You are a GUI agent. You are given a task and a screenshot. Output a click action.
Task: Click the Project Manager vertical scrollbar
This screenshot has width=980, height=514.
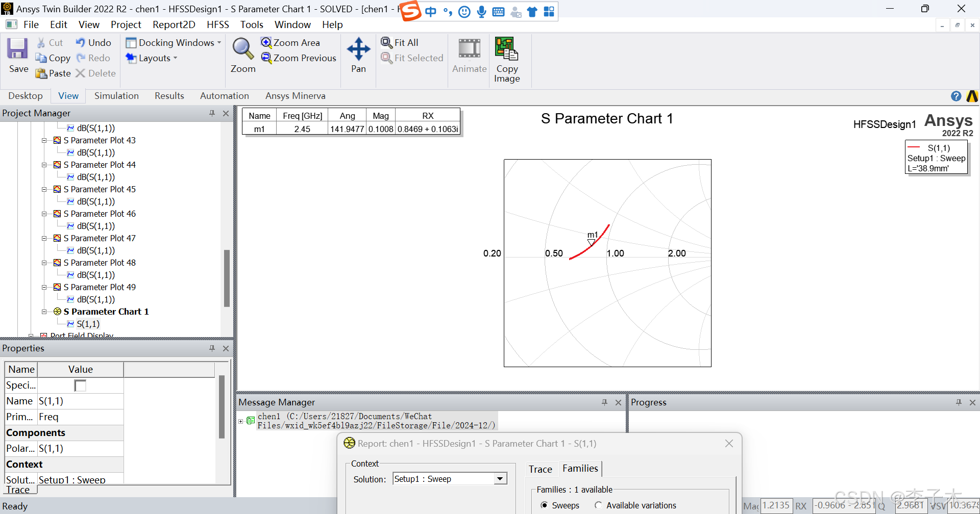(x=227, y=278)
